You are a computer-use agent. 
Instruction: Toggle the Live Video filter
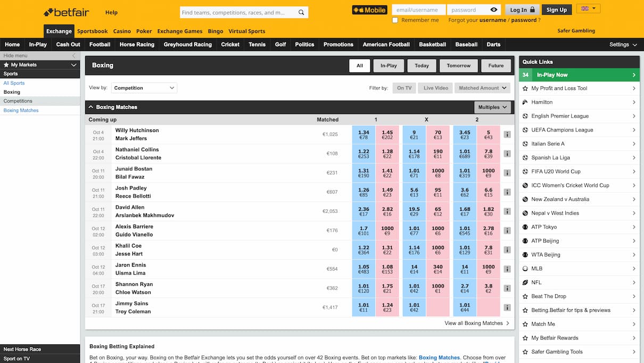tap(435, 88)
